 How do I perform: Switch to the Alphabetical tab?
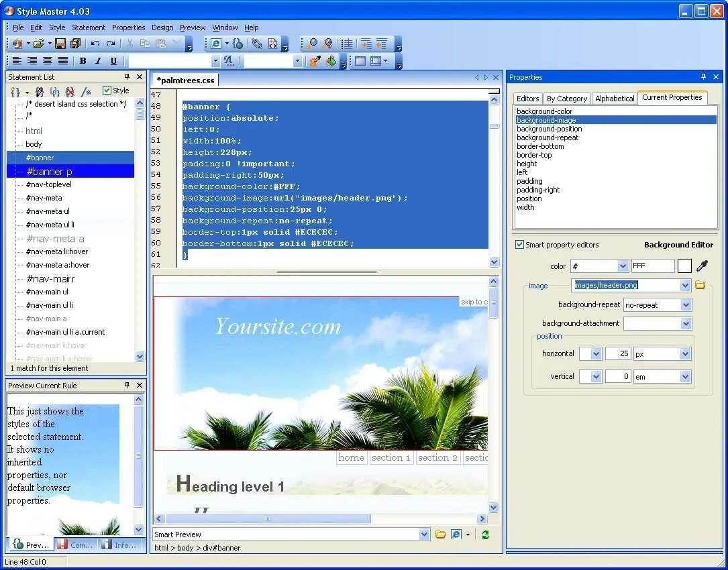(615, 99)
